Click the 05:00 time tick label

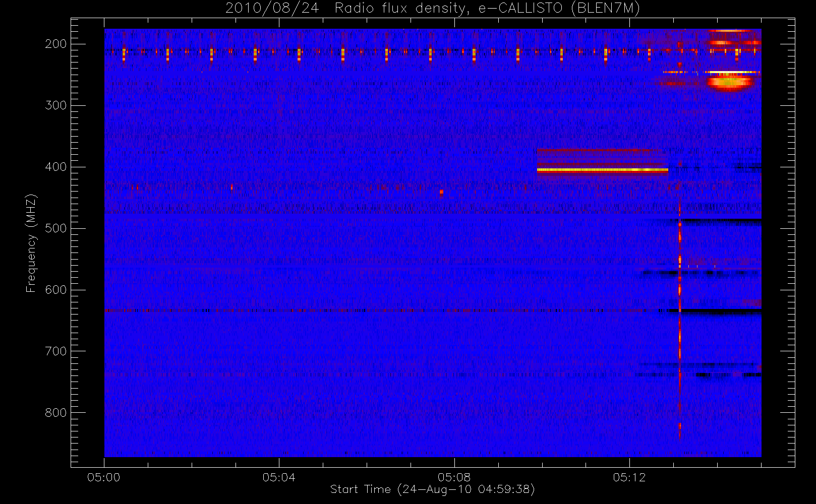click(x=104, y=477)
